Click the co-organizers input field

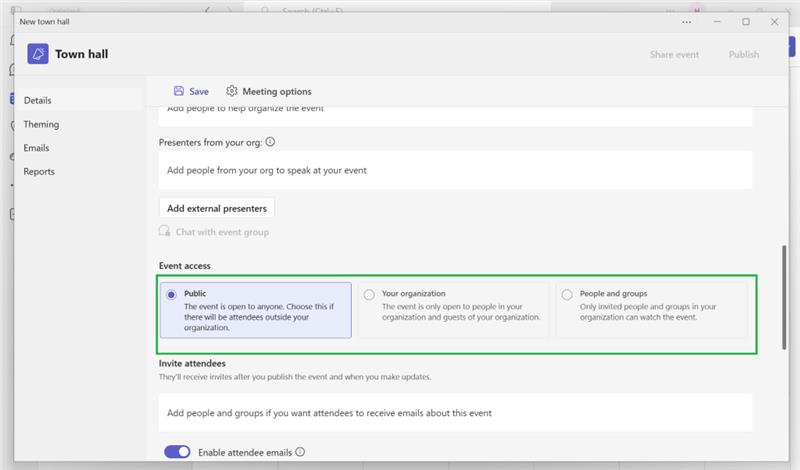(455, 116)
